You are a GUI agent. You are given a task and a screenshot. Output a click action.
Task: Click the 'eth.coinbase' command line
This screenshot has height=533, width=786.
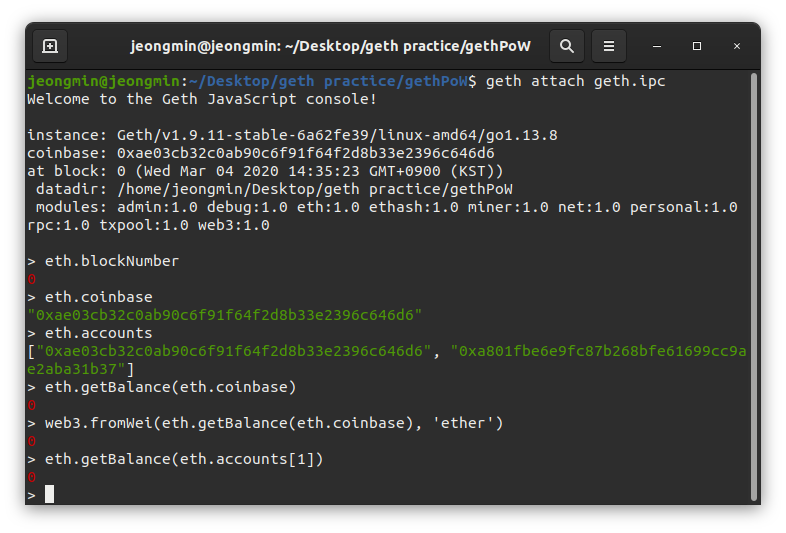tap(98, 297)
